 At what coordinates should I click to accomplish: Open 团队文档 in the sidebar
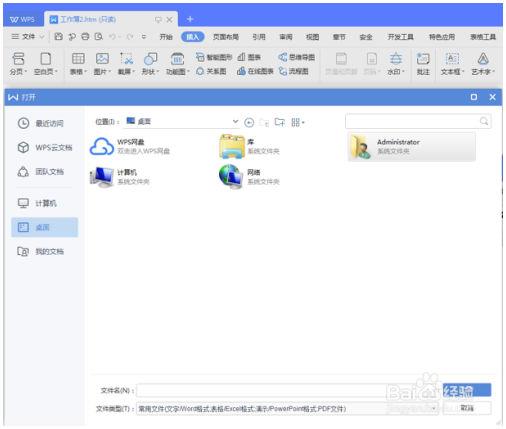tap(41, 172)
